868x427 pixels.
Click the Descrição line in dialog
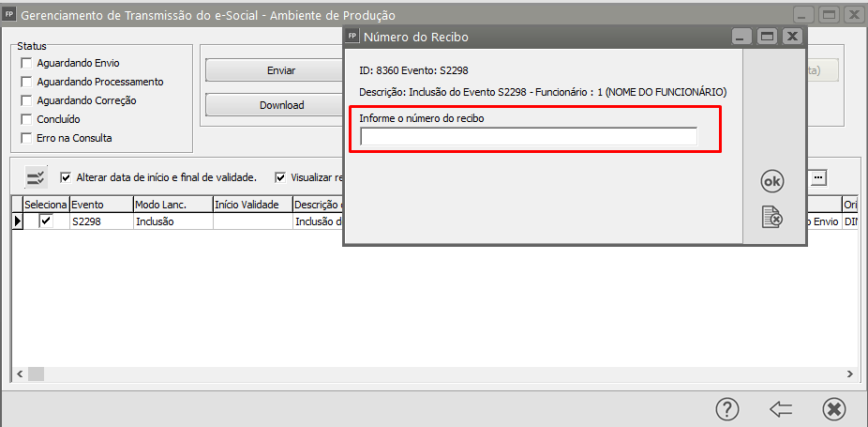543,92
